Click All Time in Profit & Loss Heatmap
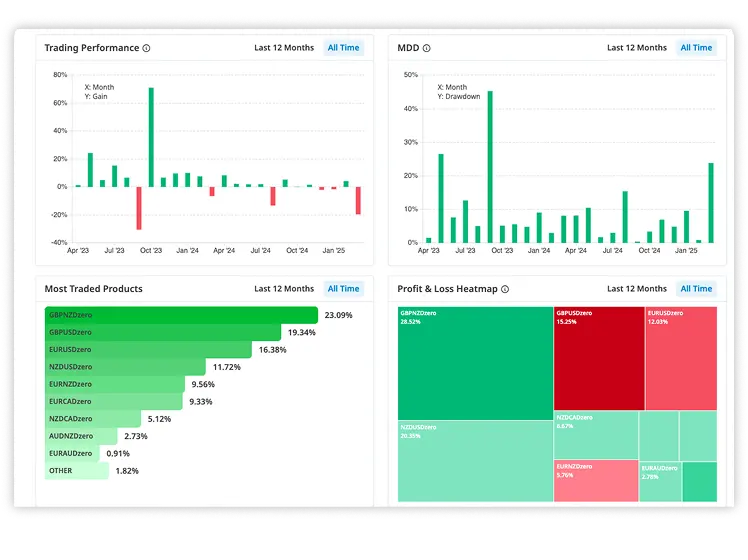The height and width of the screenshot is (560, 748). (696, 289)
